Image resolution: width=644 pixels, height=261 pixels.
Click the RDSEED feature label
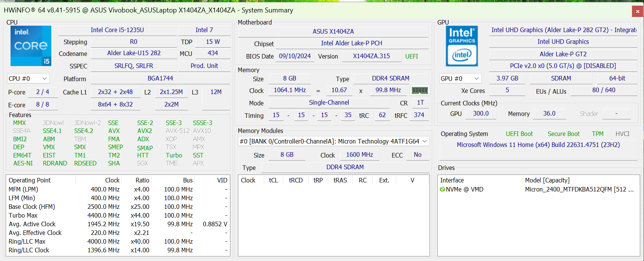85,163
